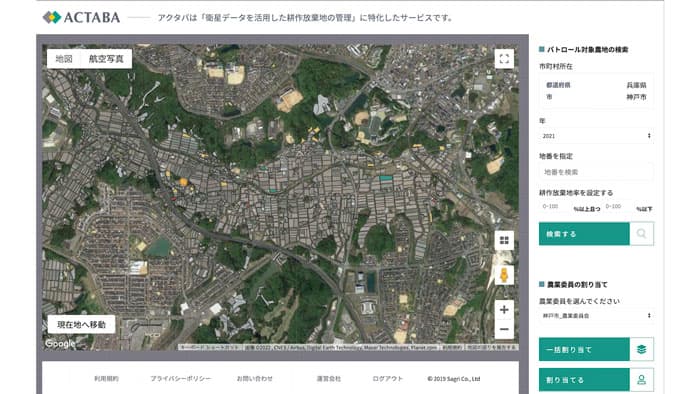This screenshot has height=394, width=700.
Task: Open the Google logo link
Action: [60, 344]
